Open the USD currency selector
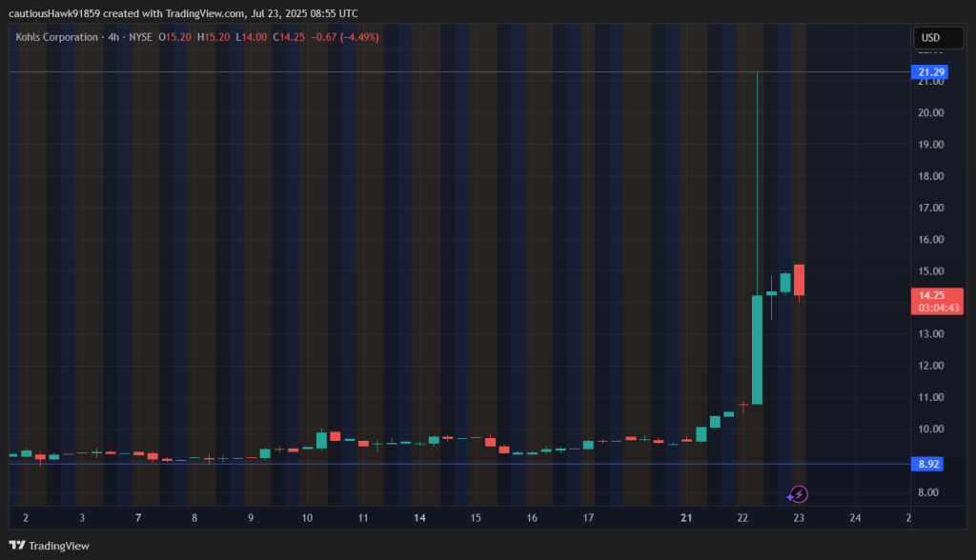The width and height of the screenshot is (976, 560). click(930, 38)
